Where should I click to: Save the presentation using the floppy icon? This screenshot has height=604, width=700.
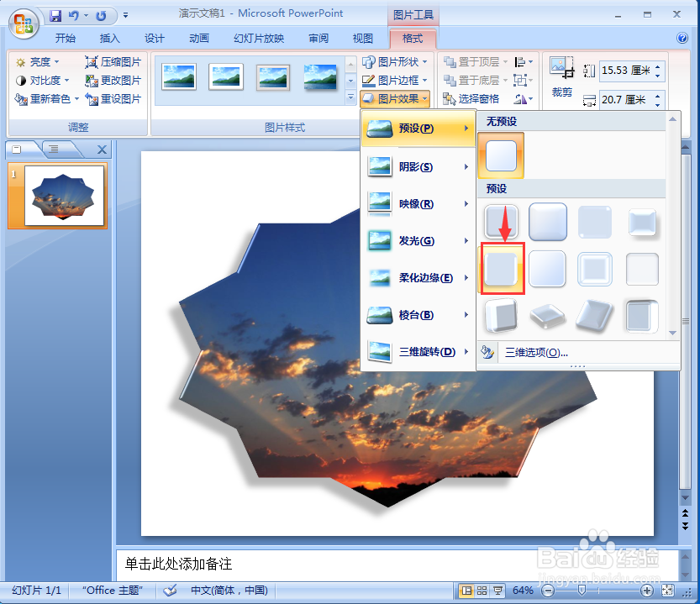click(55, 16)
